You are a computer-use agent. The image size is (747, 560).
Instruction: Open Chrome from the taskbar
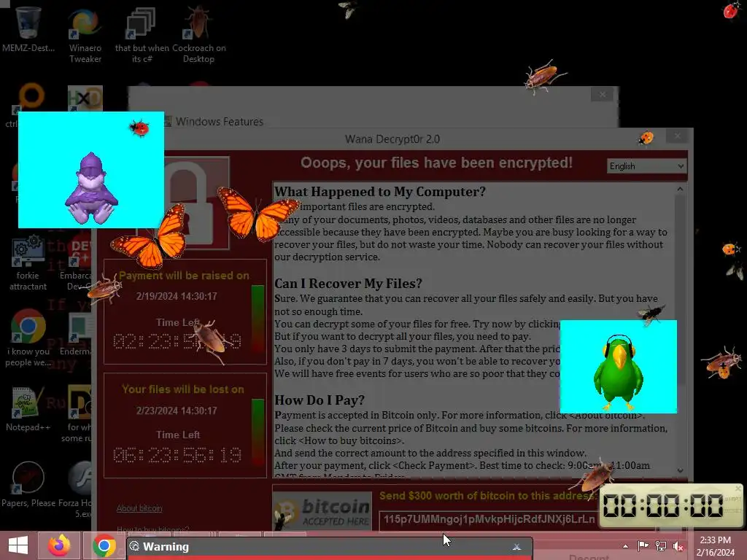point(104,545)
